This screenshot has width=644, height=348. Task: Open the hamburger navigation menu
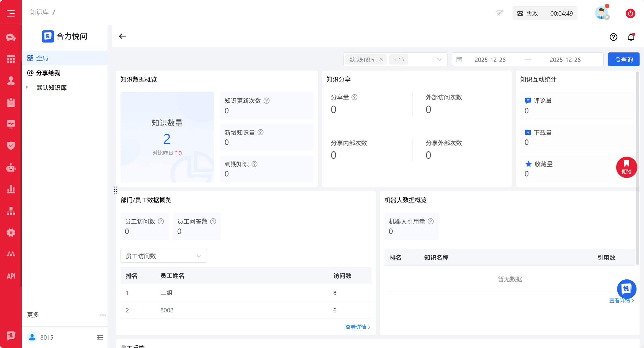pyautogui.click(x=11, y=13)
